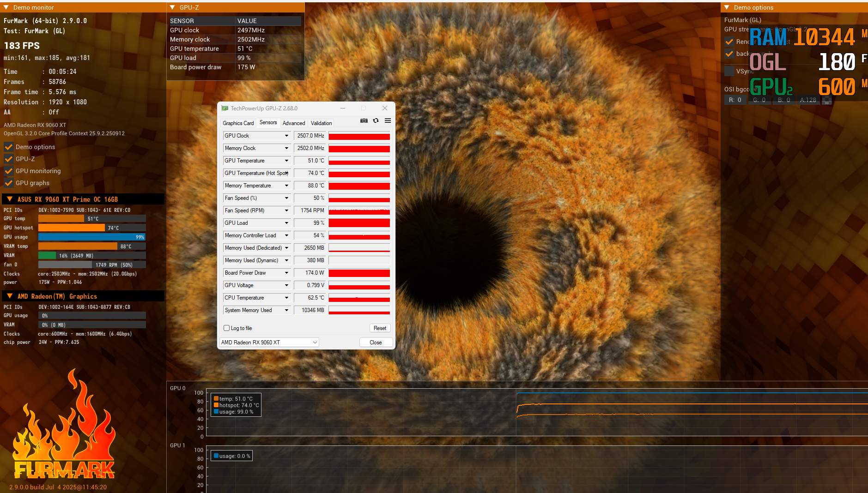This screenshot has width=868, height=493.
Task: Minimize the GPU-Z window
Action: pos(343,108)
